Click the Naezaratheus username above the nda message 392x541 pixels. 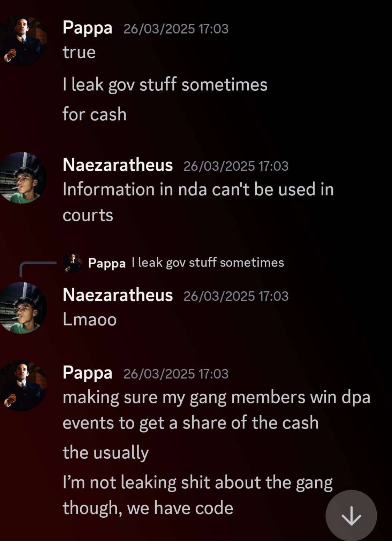(x=117, y=165)
